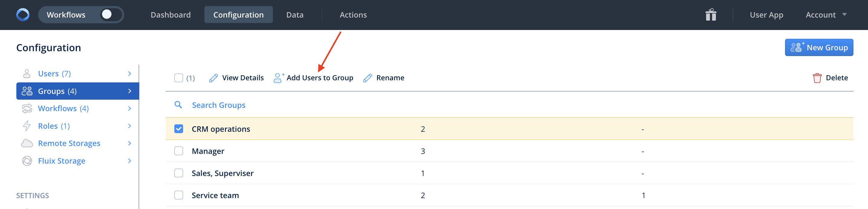This screenshot has height=209, width=868.
Task: Open the gift box icon
Action: 711,15
